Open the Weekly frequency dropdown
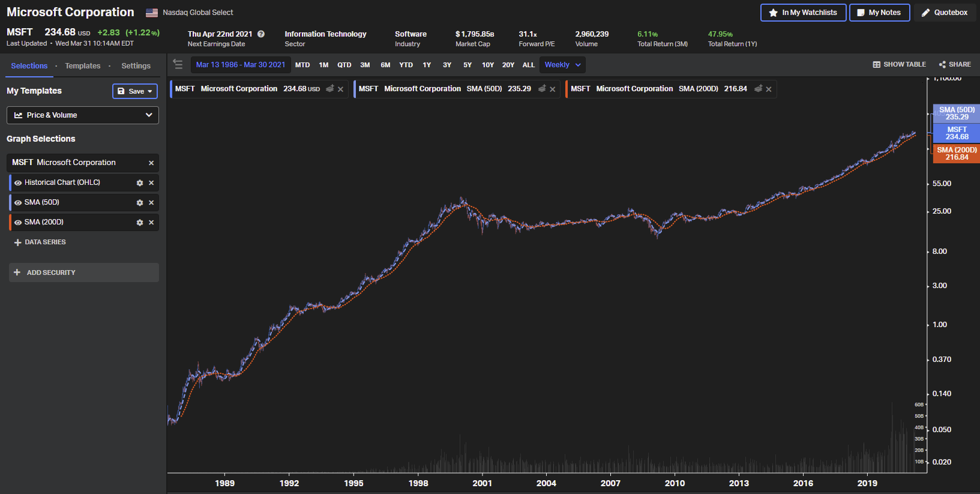The width and height of the screenshot is (980, 494). pyautogui.click(x=562, y=65)
